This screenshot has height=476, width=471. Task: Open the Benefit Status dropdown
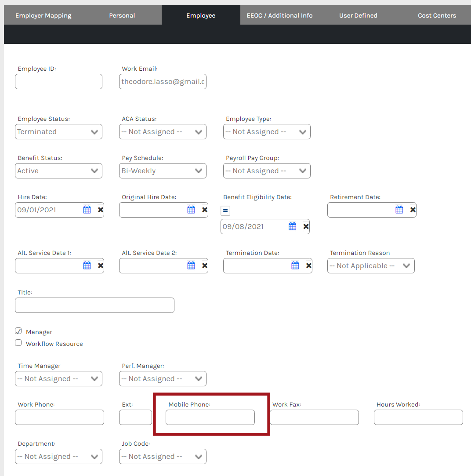(58, 171)
